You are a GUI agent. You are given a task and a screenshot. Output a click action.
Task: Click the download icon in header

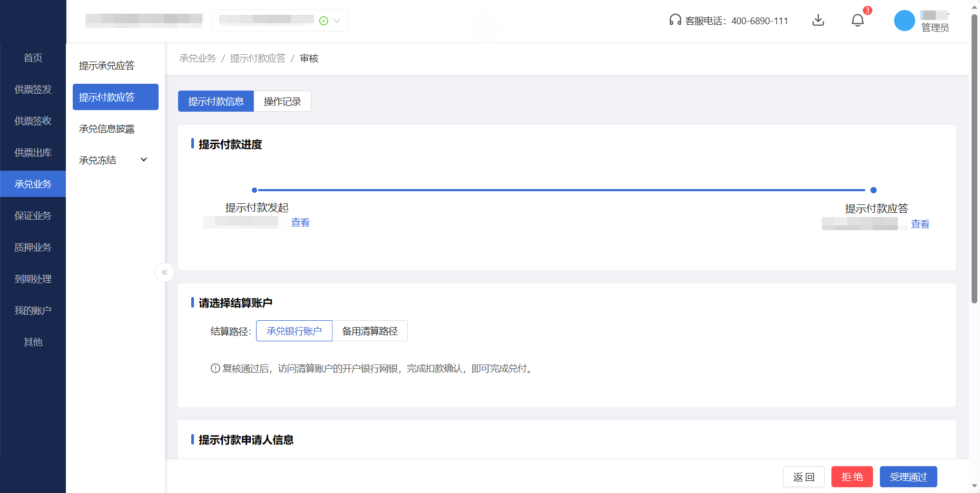[818, 20]
